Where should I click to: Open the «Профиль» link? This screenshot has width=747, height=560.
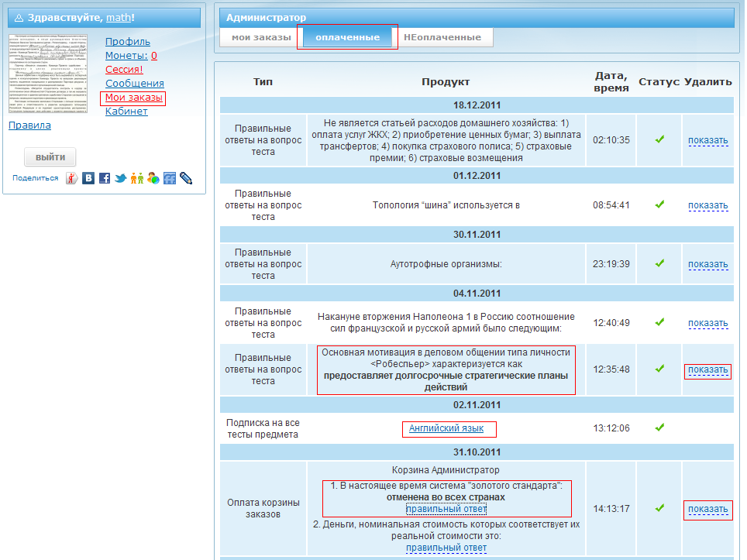[x=128, y=42]
